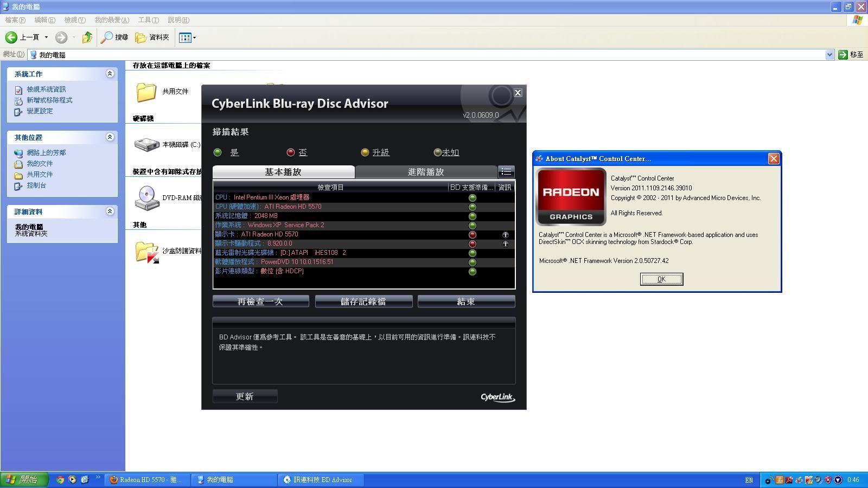Open 控制台 from sidebar
868x488 pixels.
[x=36, y=185]
